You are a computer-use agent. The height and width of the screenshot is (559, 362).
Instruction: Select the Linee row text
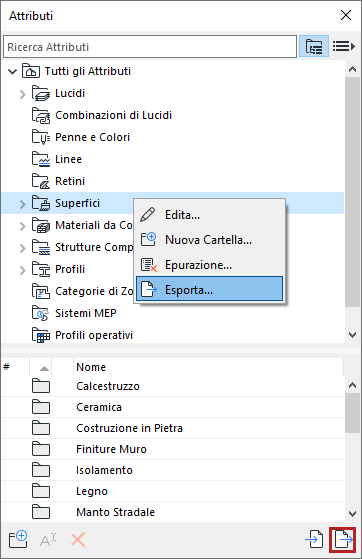(x=68, y=159)
